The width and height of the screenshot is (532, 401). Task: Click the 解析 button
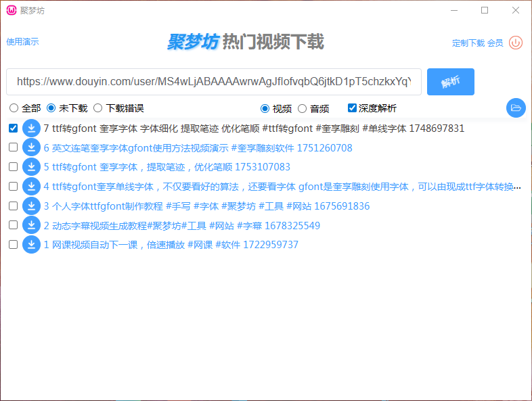451,82
